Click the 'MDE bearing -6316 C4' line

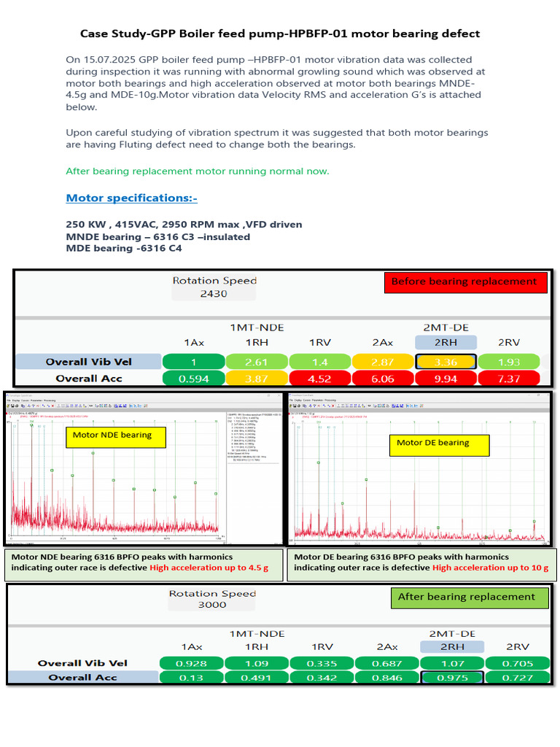pos(124,248)
